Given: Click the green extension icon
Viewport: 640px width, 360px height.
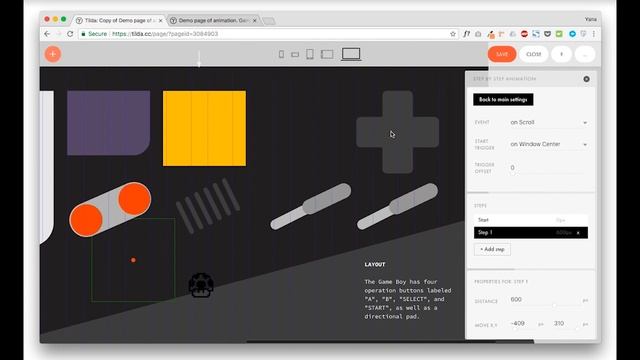Looking at the screenshot, I should pyautogui.click(x=559, y=34).
